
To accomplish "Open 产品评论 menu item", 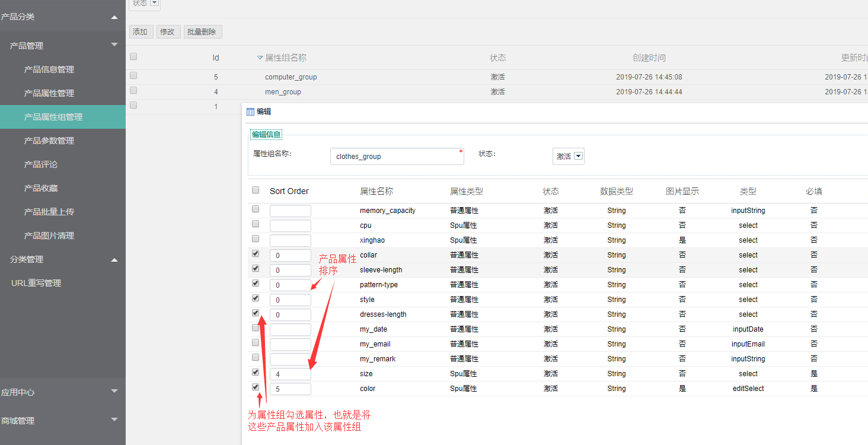I will coord(41,164).
